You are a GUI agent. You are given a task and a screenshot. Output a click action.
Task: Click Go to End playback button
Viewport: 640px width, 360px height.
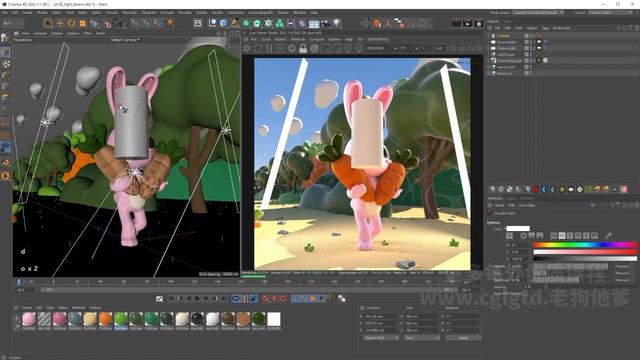click(224, 299)
